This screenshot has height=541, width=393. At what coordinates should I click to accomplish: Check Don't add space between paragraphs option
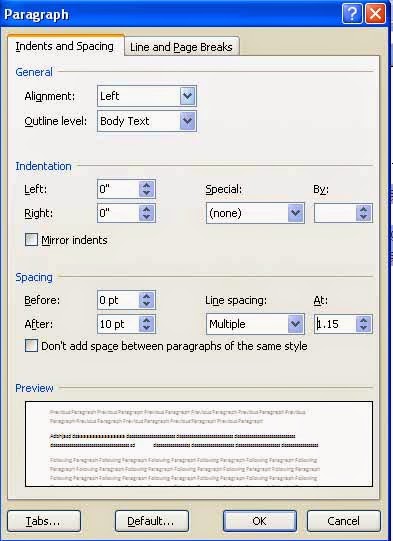(x=31, y=345)
